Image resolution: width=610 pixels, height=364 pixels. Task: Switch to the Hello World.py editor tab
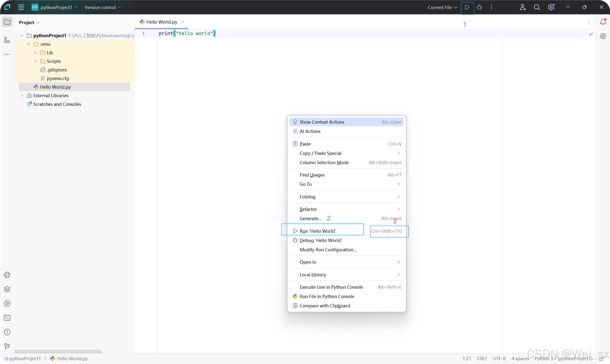(161, 22)
